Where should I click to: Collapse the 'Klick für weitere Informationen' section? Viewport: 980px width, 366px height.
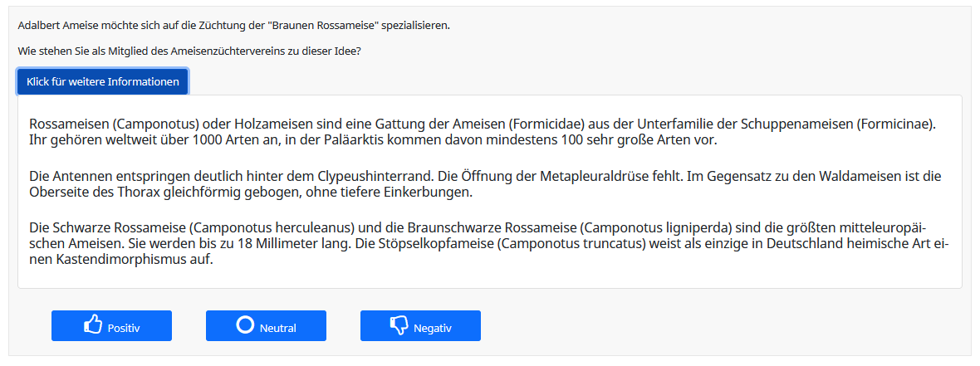click(103, 81)
